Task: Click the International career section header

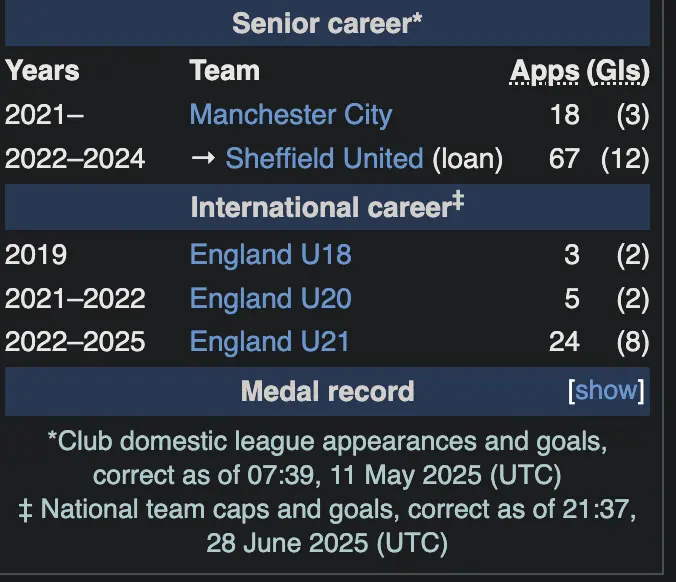Action: click(x=320, y=207)
